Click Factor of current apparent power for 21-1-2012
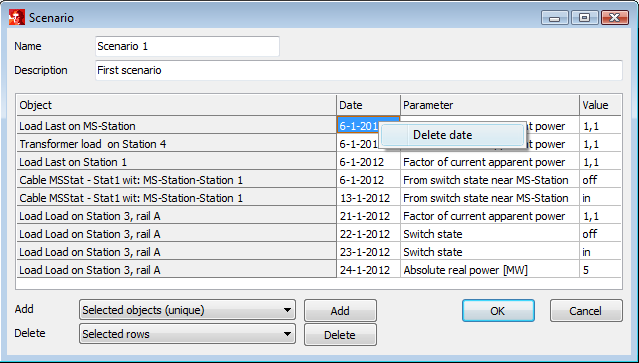The image size is (639, 363). (x=490, y=216)
